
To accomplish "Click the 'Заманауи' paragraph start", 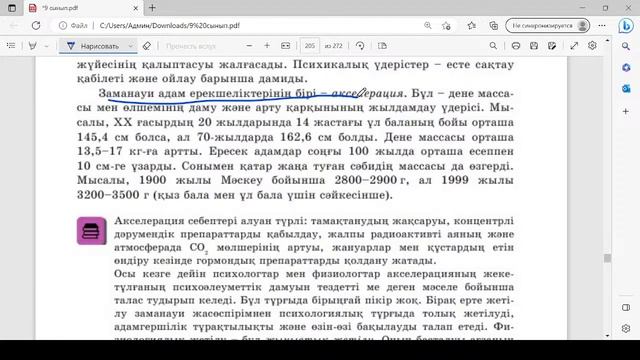I will (x=127, y=93).
